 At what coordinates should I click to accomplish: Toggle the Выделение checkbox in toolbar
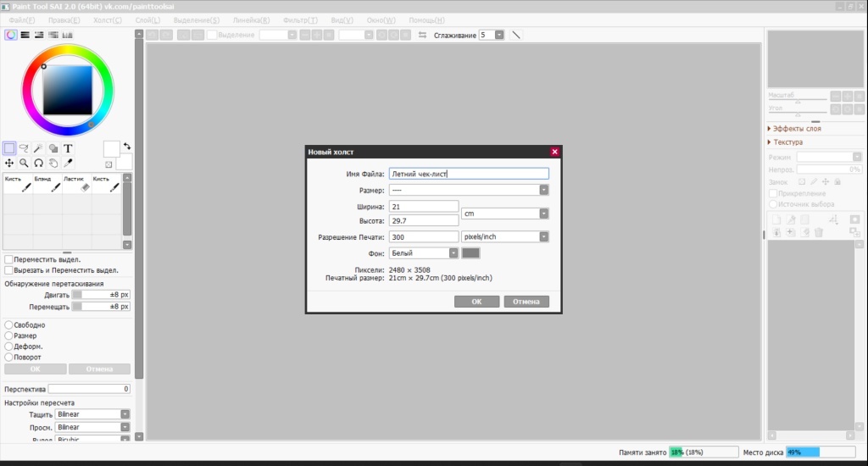[x=211, y=35]
